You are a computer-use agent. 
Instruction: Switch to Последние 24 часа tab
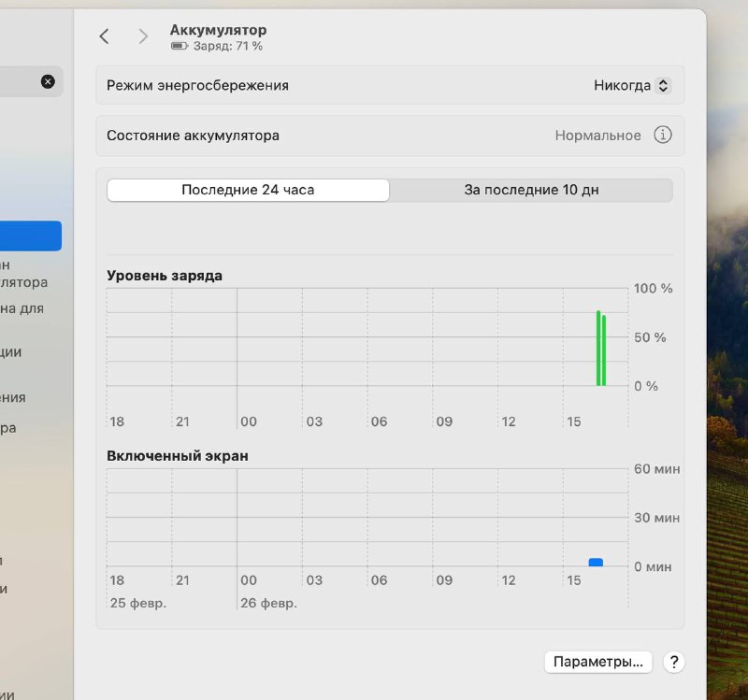tap(248, 190)
